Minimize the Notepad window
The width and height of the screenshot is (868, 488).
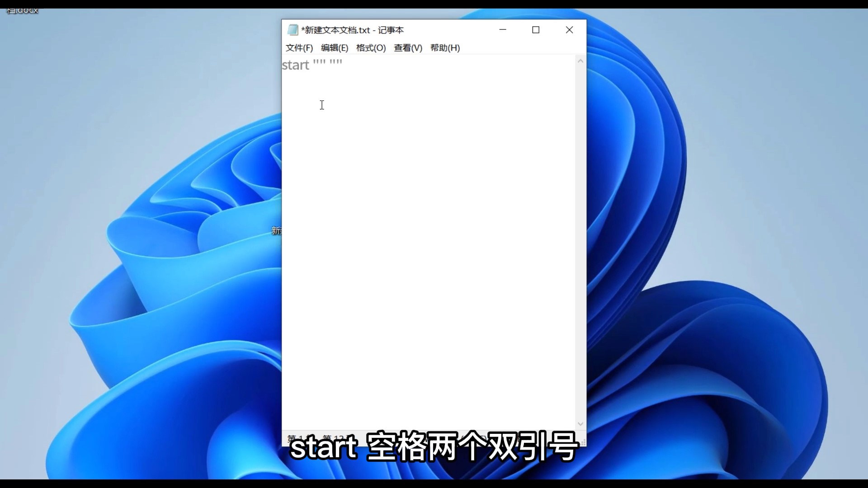[503, 30]
